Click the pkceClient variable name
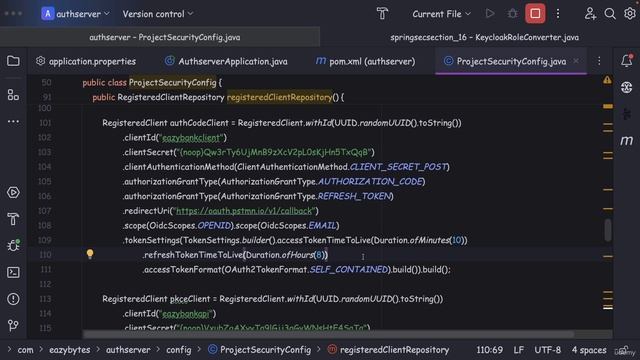Image resolution: width=640 pixels, height=360 pixels. [190, 299]
